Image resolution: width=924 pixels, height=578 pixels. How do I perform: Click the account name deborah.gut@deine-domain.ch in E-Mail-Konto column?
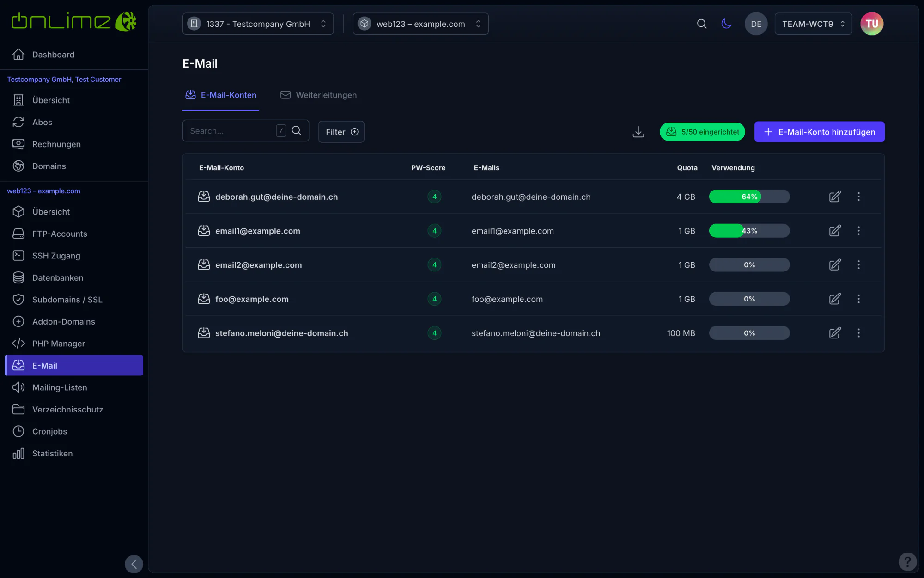(x=276, y=197)
